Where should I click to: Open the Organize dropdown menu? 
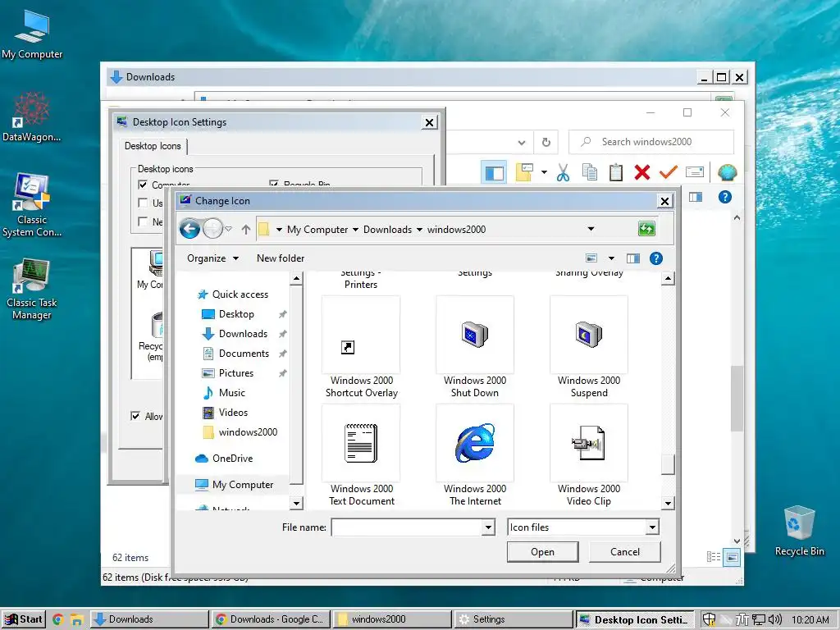click(212, 258)
